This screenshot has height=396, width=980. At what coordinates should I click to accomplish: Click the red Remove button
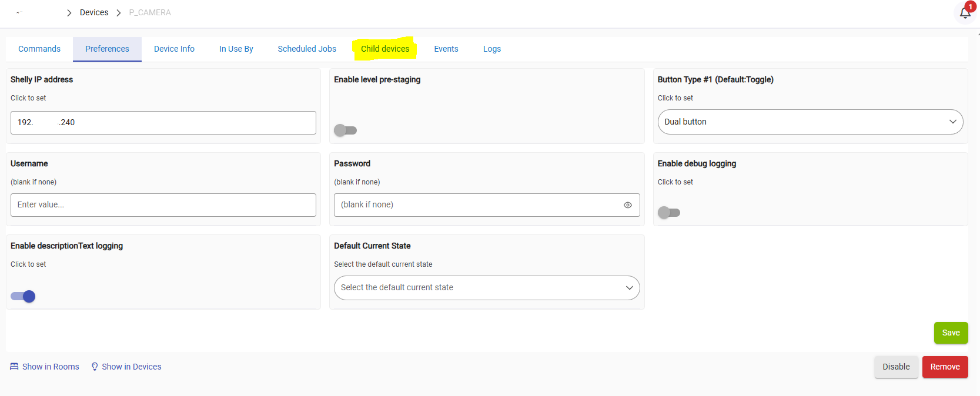[945, 367]
